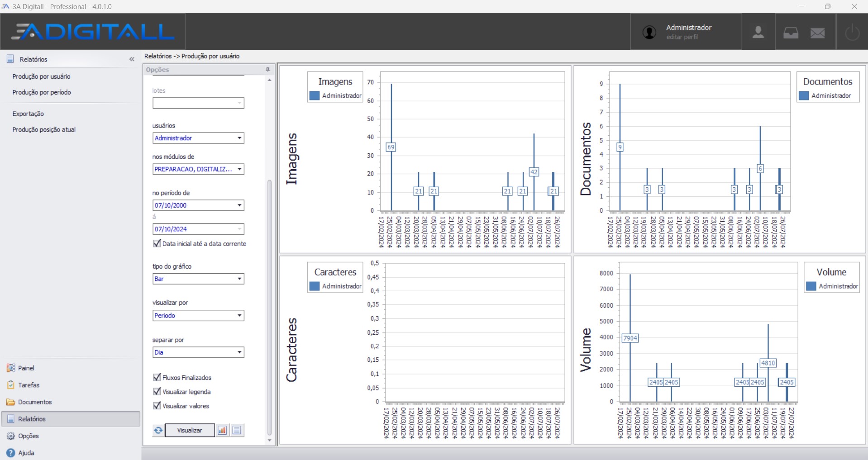Screen dimensions: 868x460
Task: Switch to chart view icon
Action: tap(222, 430)
